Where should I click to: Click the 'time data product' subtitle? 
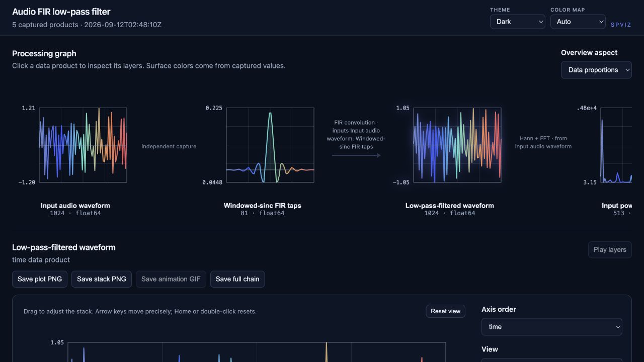[x=41, y=260]
